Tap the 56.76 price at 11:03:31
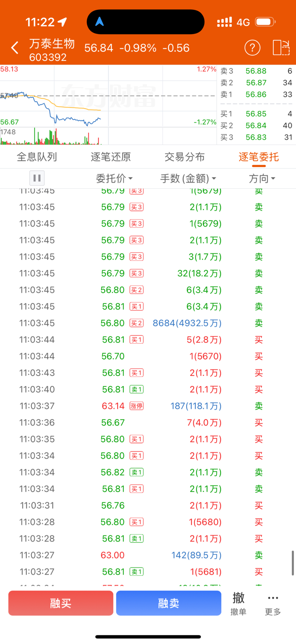 coord(113,505)
